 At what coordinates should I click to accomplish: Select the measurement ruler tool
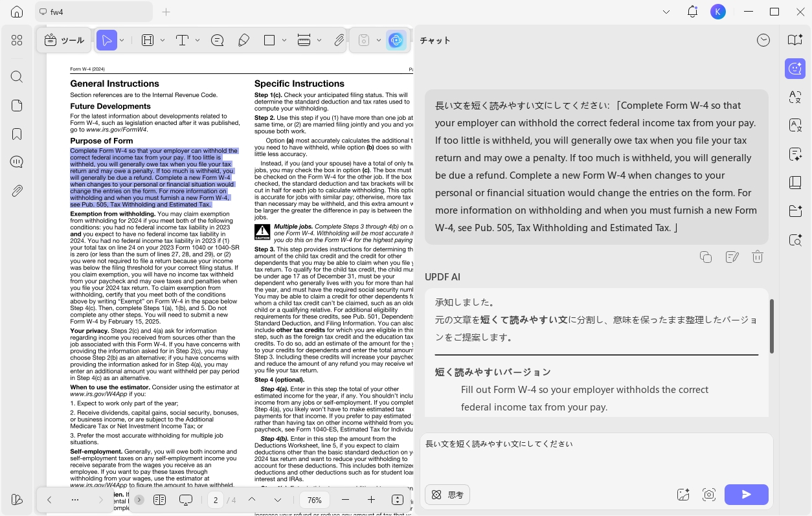304,40
